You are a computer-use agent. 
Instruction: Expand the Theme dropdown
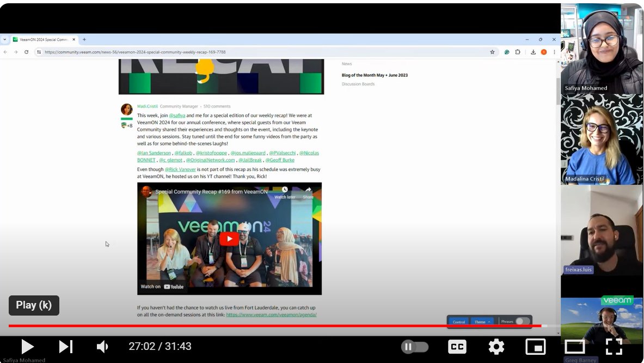pos(482,322)
